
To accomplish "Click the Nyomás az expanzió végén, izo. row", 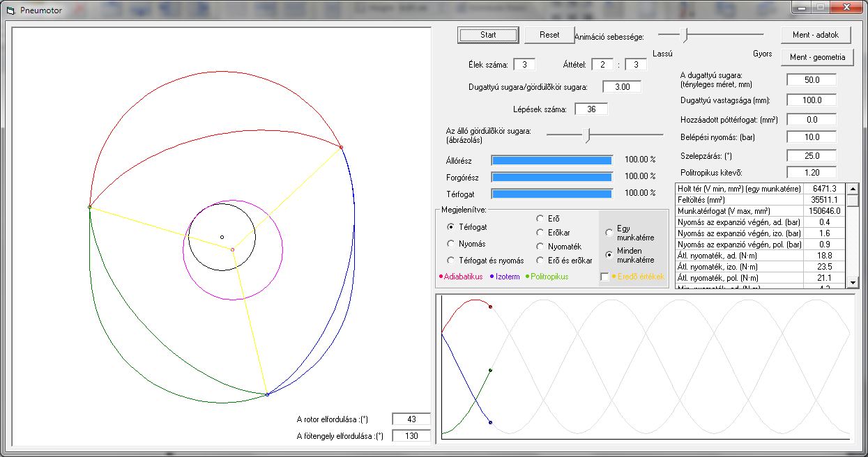I will (x=760, y=233).
